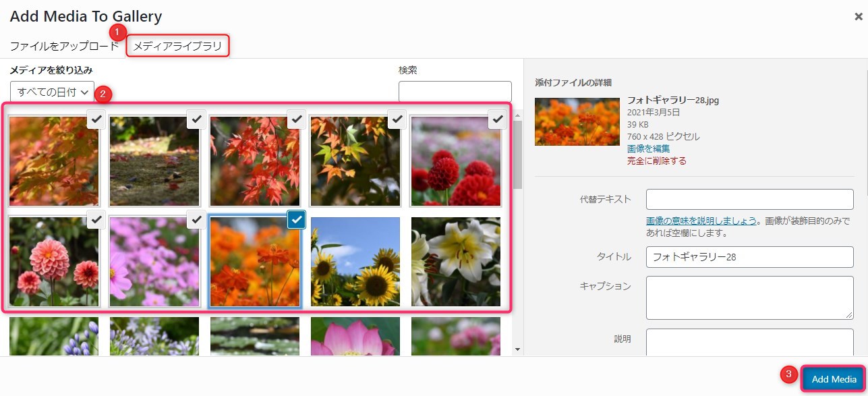
Task: Click the 検索 search input field
Action: point(455,92)
